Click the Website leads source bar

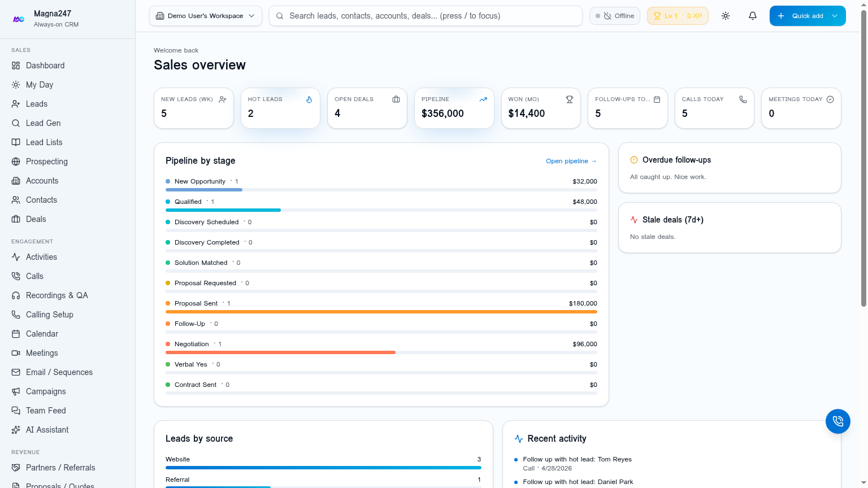click(x=323, y=468)
